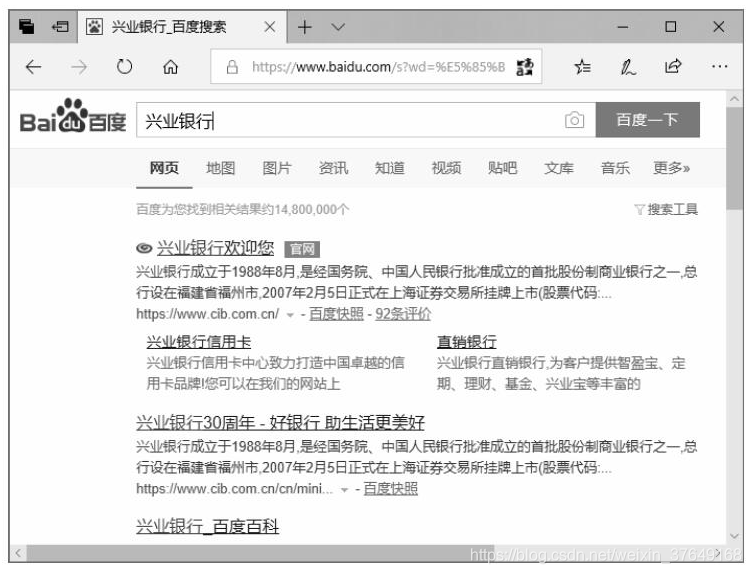Click the horizontal scrollbar thumb
752x574 pixels.
(x=260, y=553)
